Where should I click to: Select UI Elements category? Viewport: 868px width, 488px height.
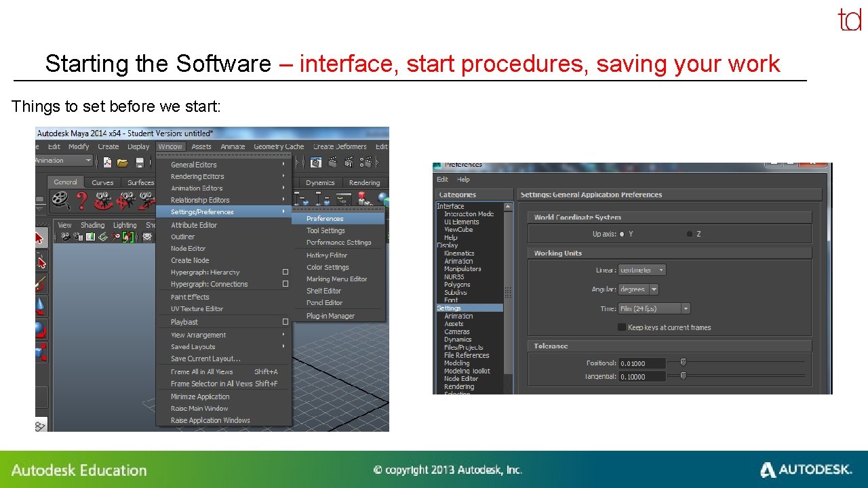coord(462,222)
